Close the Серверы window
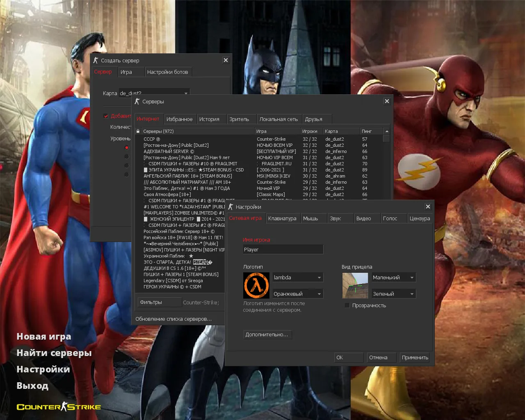This screenshot has width=525, height=420. pyautogui.click(x=387, y=101)
